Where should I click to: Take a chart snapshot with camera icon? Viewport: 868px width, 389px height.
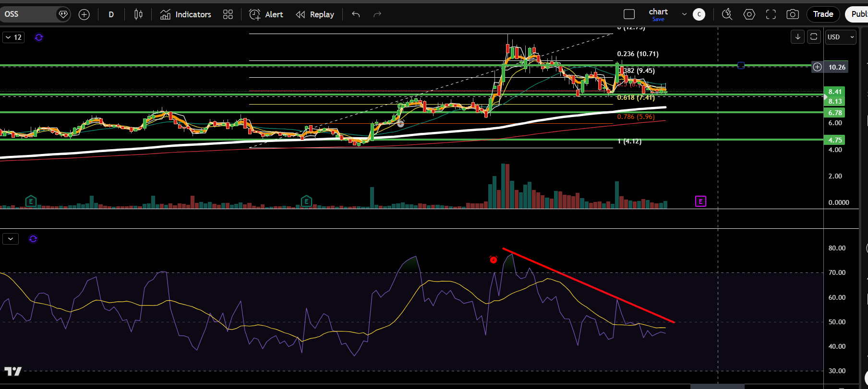[x=793, y=14]
